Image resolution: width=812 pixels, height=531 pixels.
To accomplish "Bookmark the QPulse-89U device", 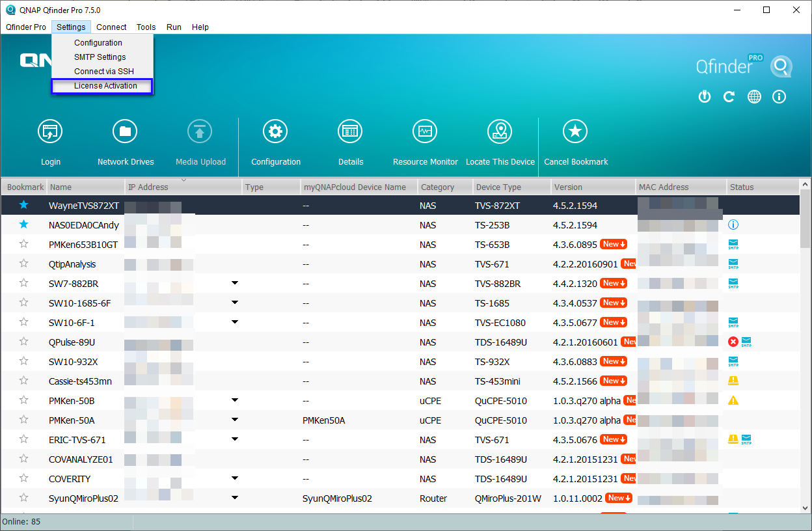I will pos(24,341).
